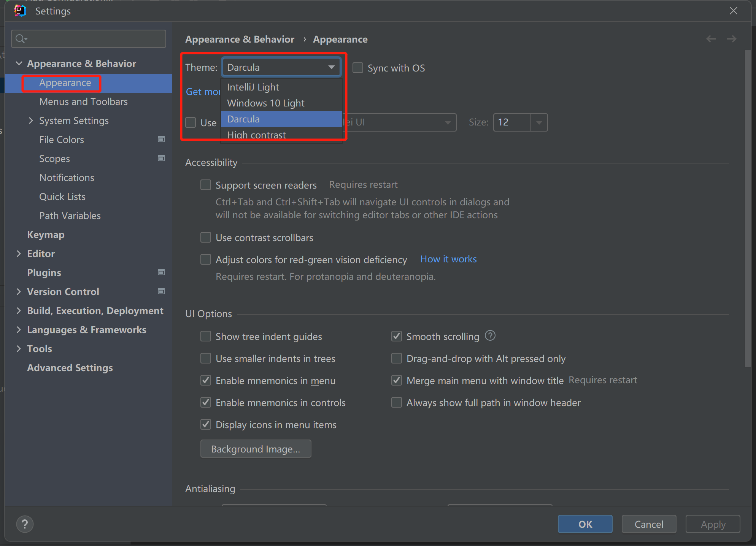756x546 pixels.
Task: Click the help question mark icon bottom left
Action: pos(25,524)
